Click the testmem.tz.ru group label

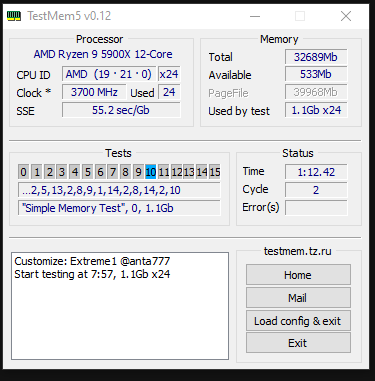(298, 251)
